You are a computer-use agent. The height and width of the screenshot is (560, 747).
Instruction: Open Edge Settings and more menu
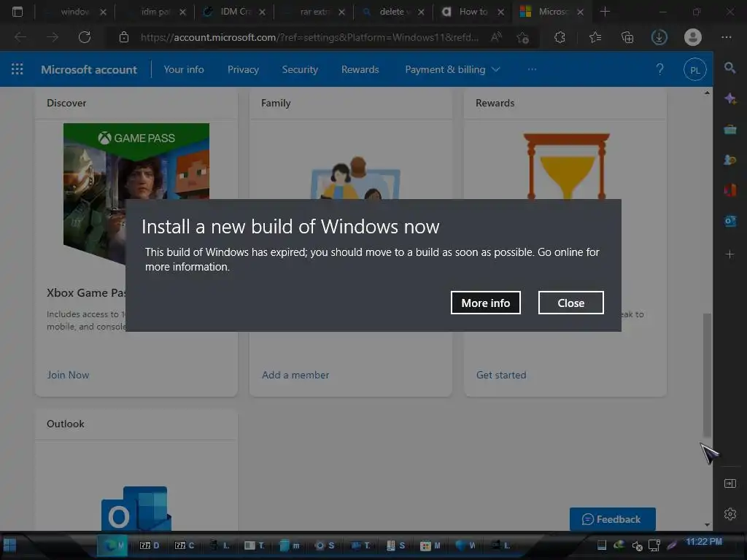(726, 37)
